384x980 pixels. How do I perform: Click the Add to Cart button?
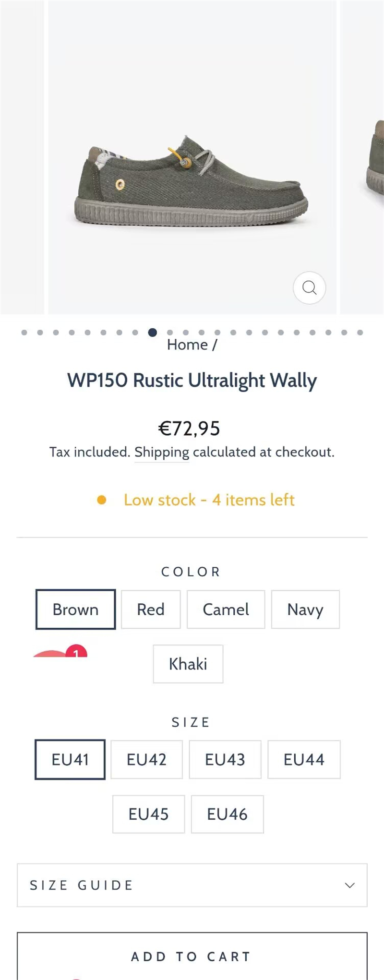point(192,956)
